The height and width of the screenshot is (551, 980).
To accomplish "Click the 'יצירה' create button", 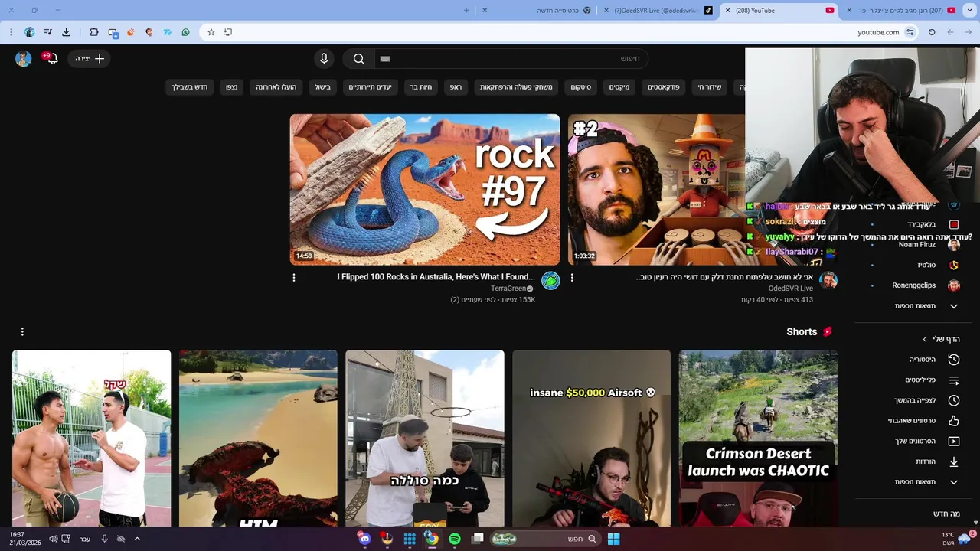I will click(90, 59).
